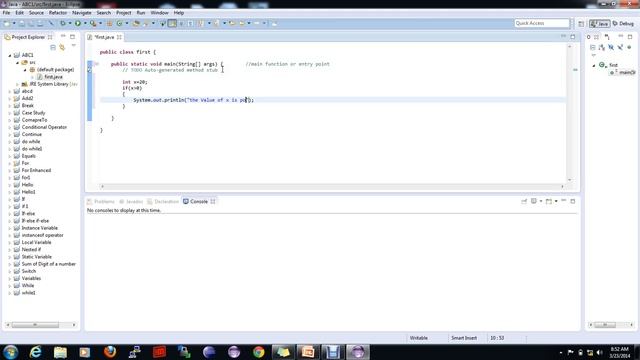The image size is (640, 360).
Task: Open Windows Explorer folder on taskbar
Action: (x=60, y=352)
